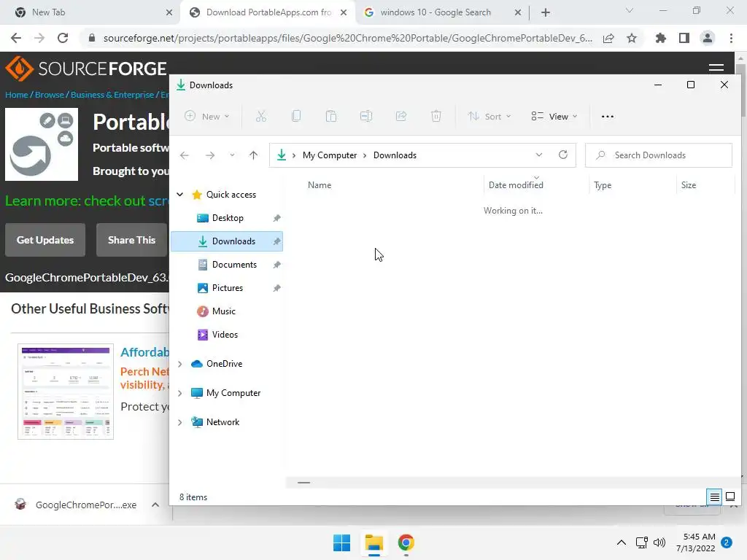
Task: Open Chrome profile avatar icon
Action: [x=708, y=38]
